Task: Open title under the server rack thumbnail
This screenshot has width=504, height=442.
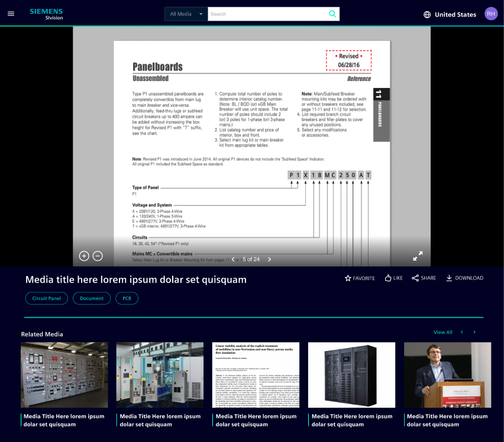Action: 352,420
